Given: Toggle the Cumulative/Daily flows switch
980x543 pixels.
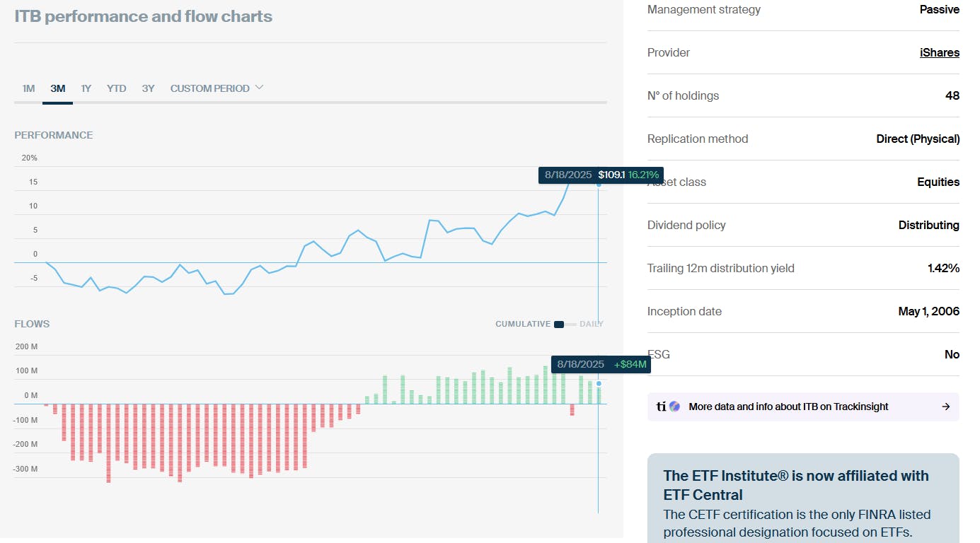Looking at the screenshot, I should 564,325.
